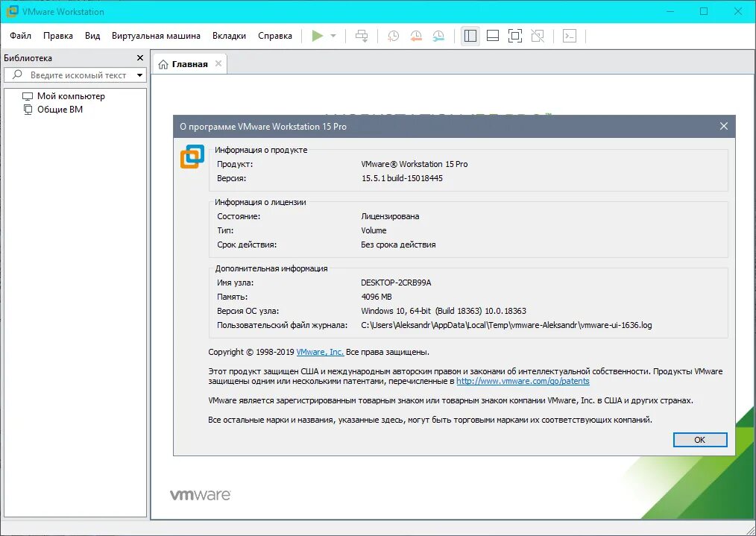
Task: Open the vmware.com/go/patents link
Action: [x=523, y=381]
